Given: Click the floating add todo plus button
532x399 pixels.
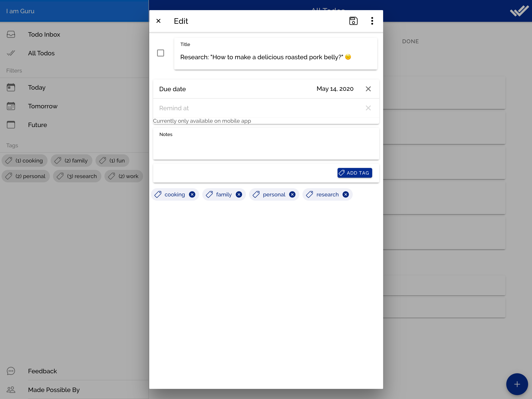Looking at the screenshot, I should [x=517, y=384].
